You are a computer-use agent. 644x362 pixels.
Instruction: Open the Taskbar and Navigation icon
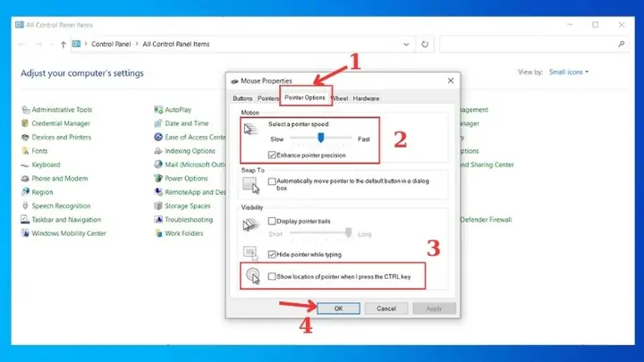point(25,219)
